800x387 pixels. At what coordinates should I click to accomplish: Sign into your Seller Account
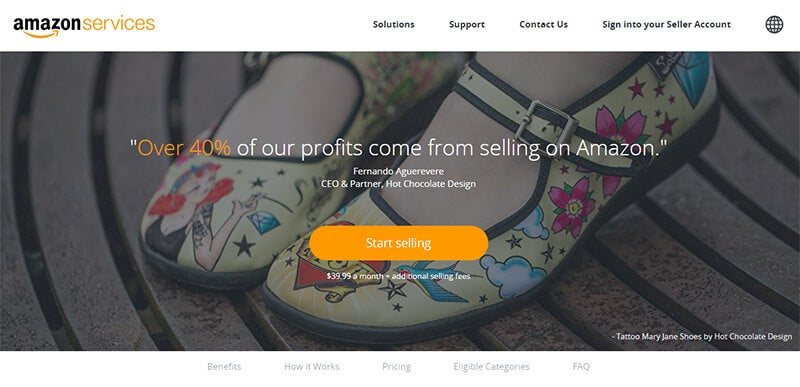(666, 24)
